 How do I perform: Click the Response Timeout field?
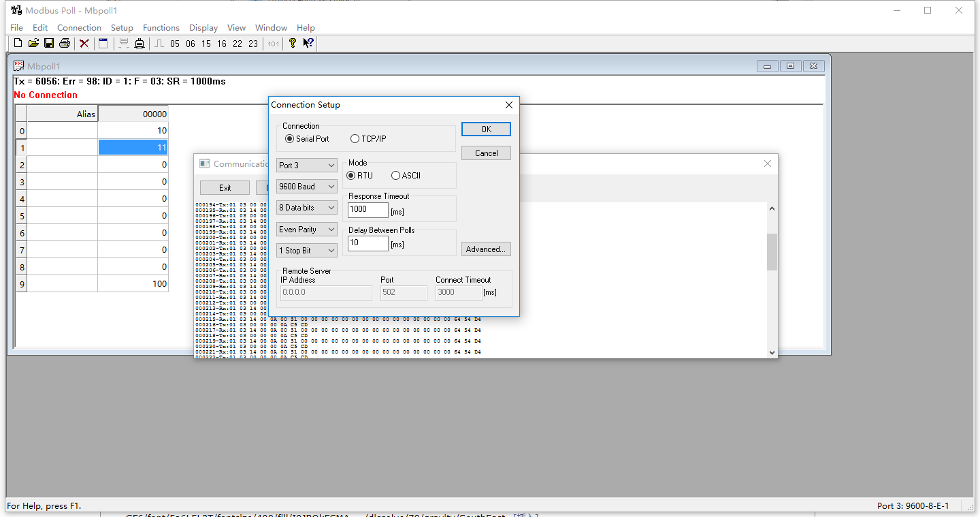point(368,210)
